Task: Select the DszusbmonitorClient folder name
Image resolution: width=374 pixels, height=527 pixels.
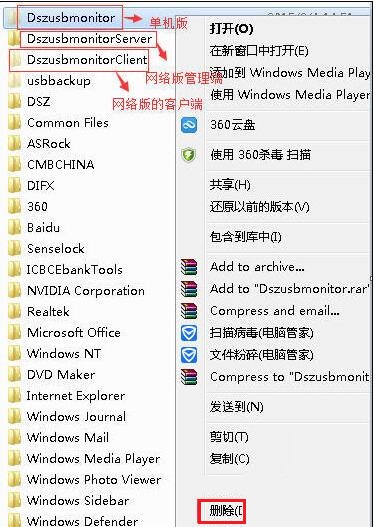Action: [87, 60]
